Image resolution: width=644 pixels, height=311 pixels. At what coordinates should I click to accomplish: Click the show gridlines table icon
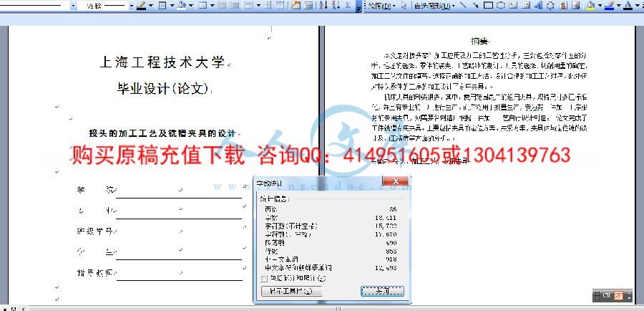tap(308, 5)
